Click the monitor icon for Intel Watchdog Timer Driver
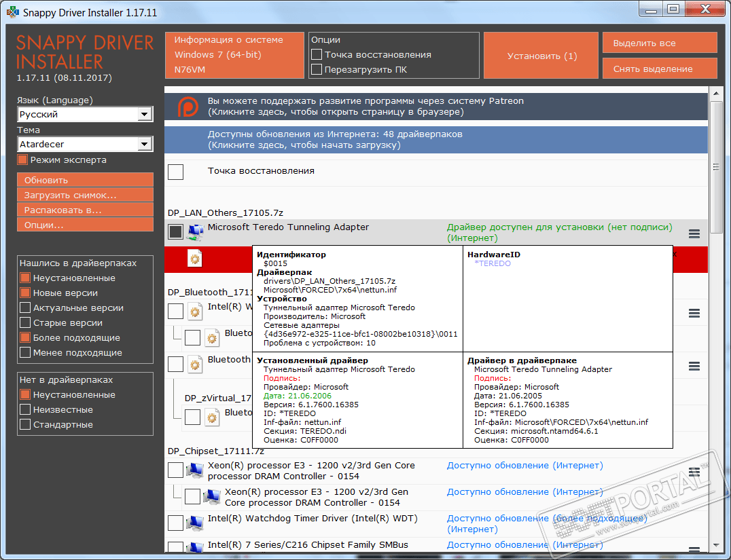 coord(195,523)
